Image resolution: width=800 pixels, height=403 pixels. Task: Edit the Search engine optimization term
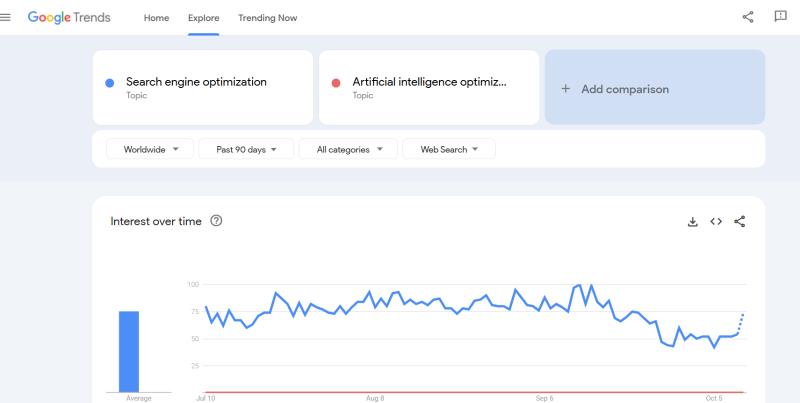pos(196,82)
